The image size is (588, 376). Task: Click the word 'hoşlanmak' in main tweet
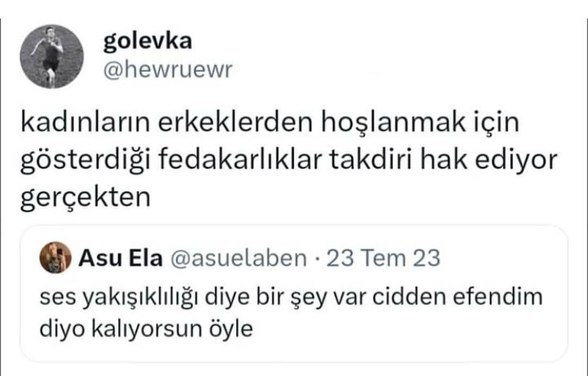coord(393,122)
